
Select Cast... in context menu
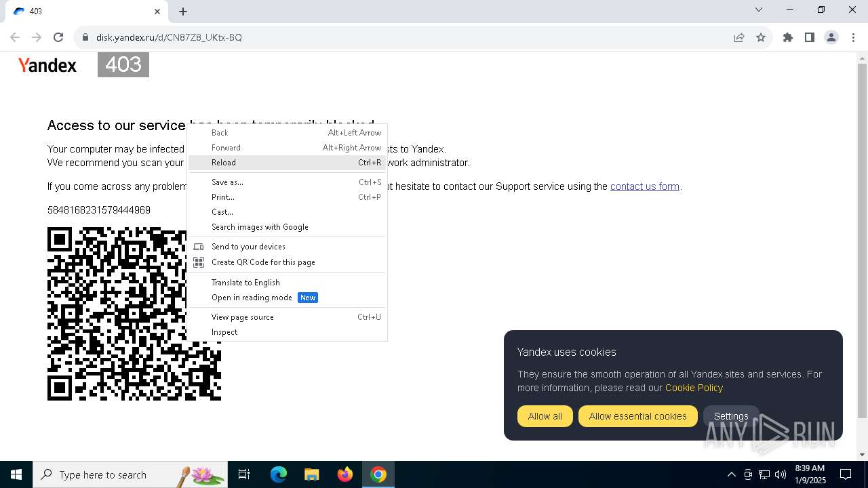287,212
